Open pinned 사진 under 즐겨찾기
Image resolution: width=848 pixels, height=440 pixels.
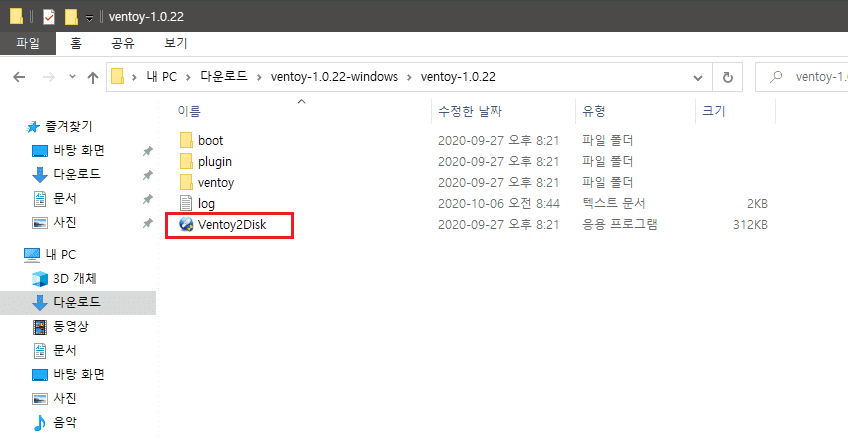[x=65, y=222]
